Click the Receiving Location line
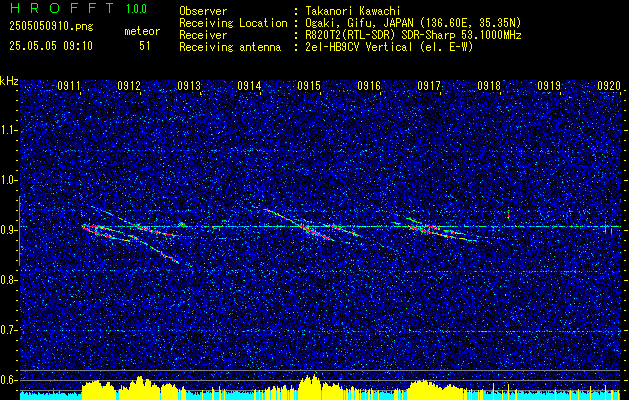This screenshot has width=629, height=400. click(350, 23)
